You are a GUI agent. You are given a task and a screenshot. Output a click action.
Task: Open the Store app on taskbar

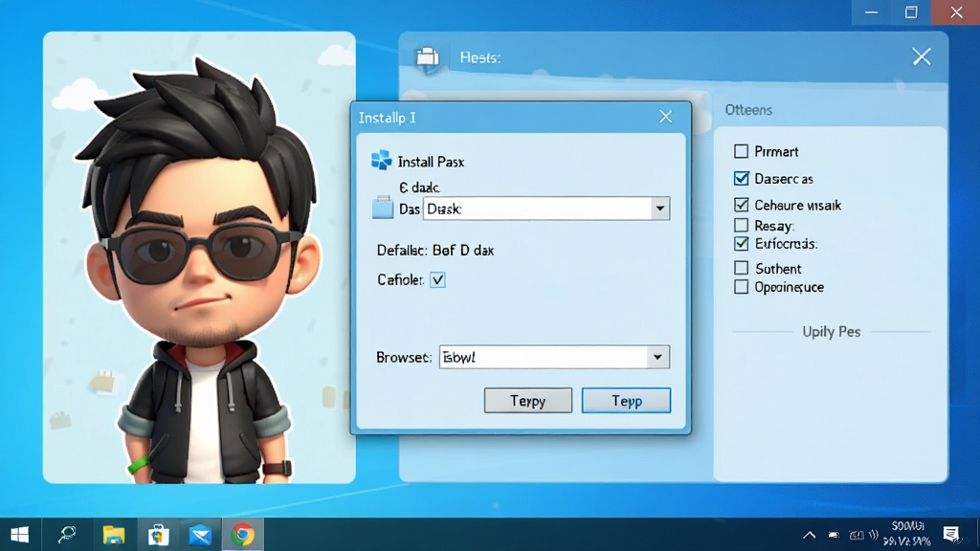point(158,535)
